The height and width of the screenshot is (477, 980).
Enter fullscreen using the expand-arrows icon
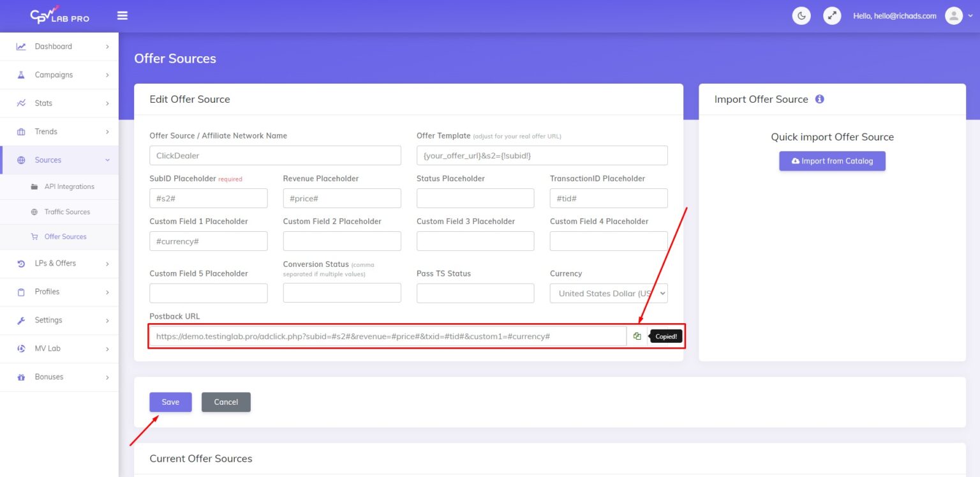tap(832, 15)
